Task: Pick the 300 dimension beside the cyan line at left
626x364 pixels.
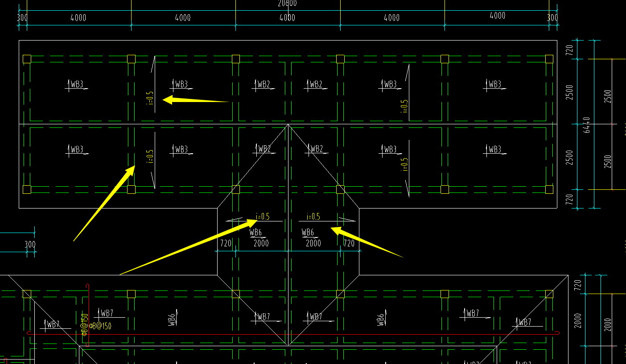Action: point(30,245)
